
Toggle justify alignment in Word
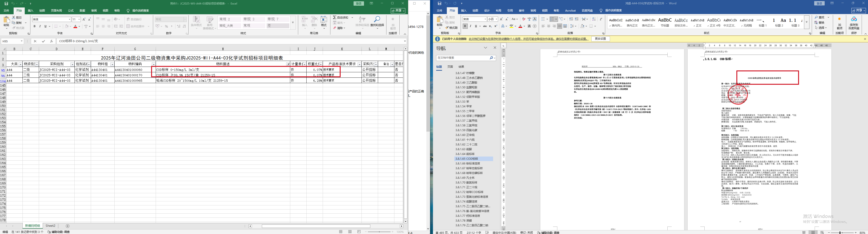click(559, 26)
